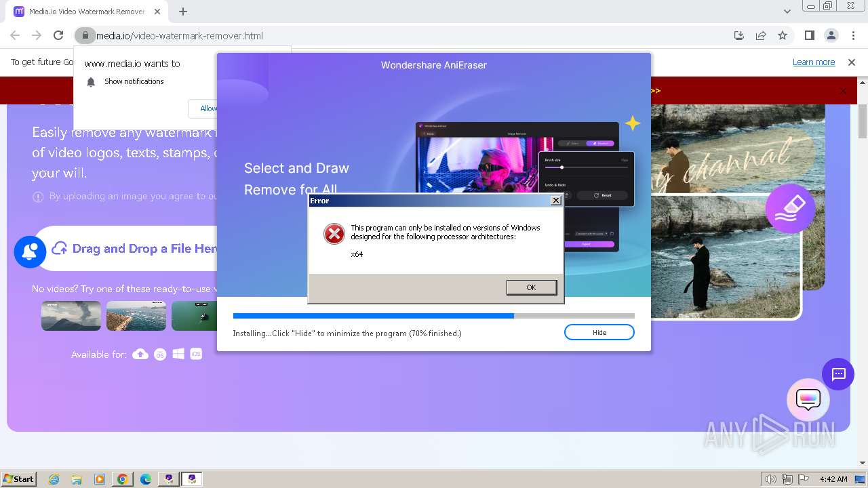Viewport: 868px width, 488px height.
Task: Click the iOS platform icon
Action: (196, 354)
